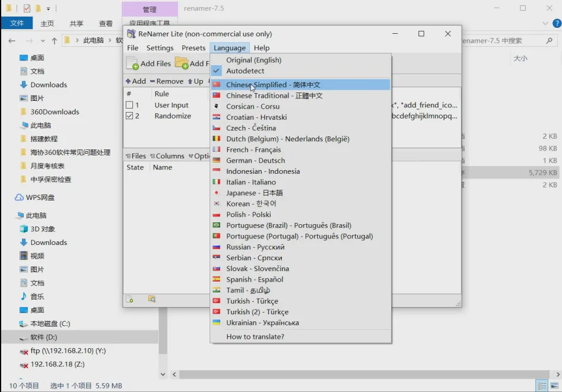Click the State column header
Viewport: 562px width, 392px height.
point(135,167)
